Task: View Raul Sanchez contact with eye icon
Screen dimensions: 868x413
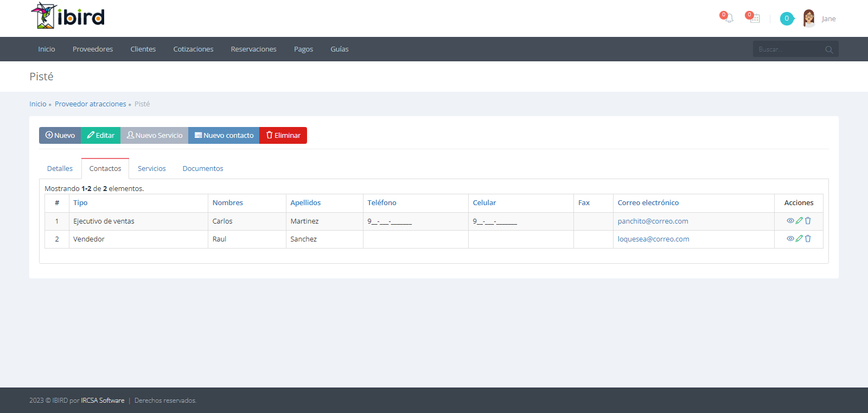Action: 790,239
